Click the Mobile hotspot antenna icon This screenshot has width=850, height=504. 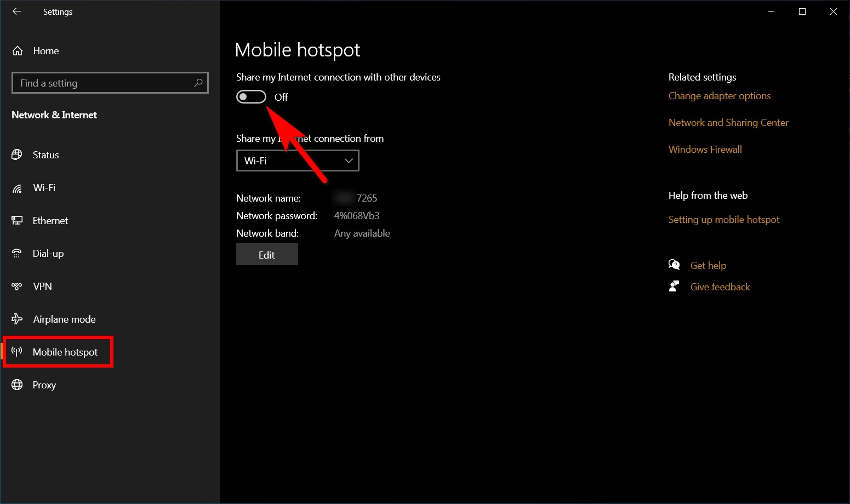click(17, 352)
